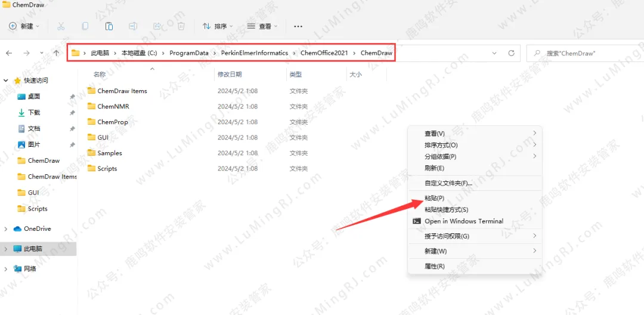Select the 此电脑 computer icon in sidebar
The width and height of the screenshot is (644, 315).
click(17, 249)
